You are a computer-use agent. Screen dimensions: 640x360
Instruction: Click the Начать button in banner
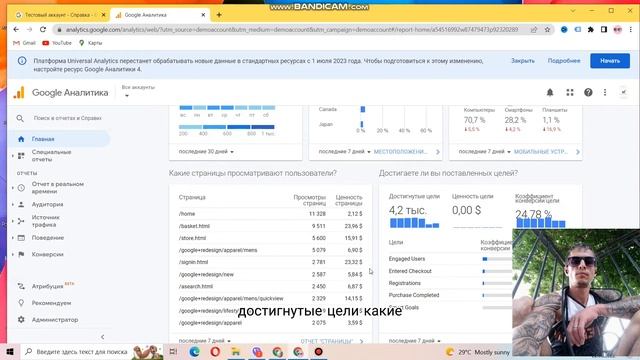pos(610,61)
